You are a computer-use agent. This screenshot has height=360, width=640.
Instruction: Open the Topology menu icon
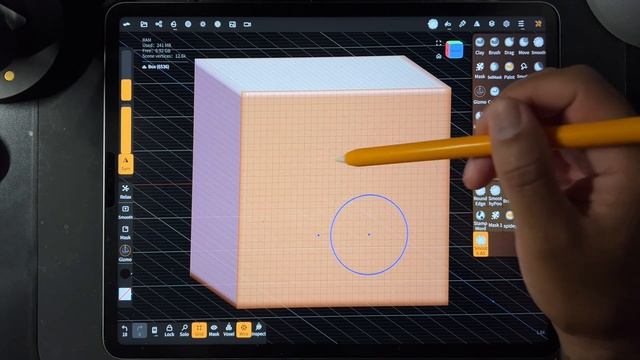(173, 24)
